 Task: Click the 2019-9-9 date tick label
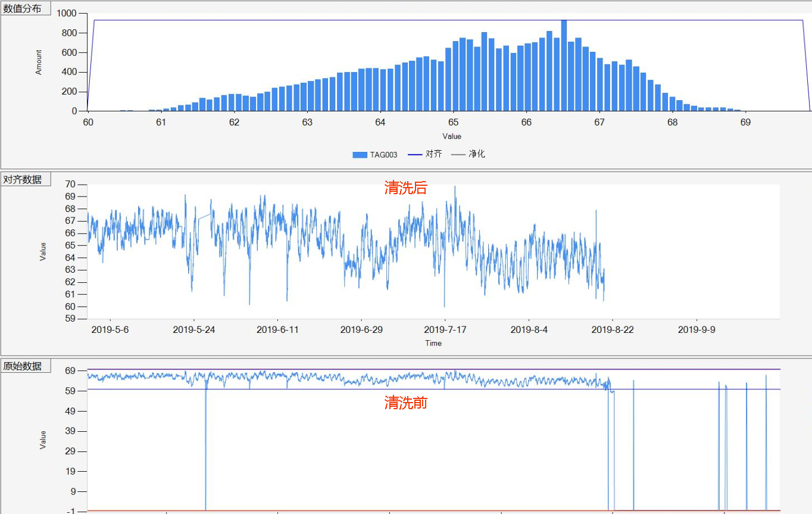pos(697,329)
